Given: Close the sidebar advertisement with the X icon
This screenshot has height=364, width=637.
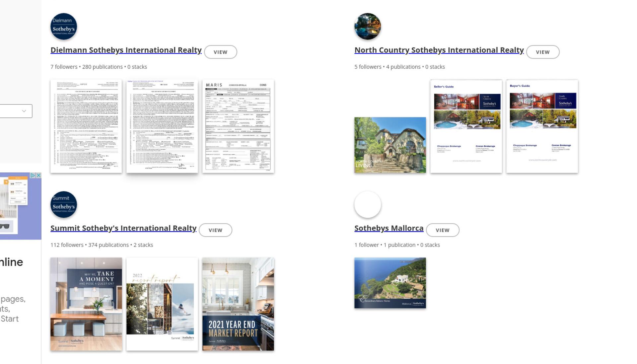Looking at the screenshot, I should click(x=38, y=176).
